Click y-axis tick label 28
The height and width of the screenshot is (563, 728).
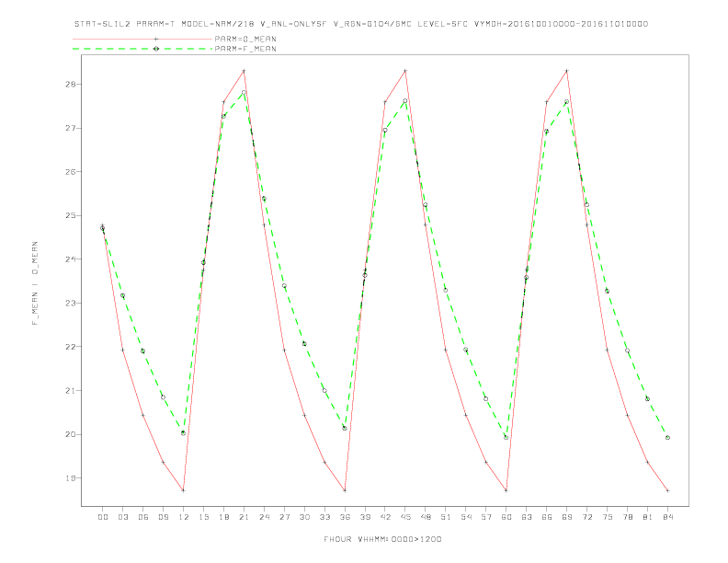click(72, 84)
